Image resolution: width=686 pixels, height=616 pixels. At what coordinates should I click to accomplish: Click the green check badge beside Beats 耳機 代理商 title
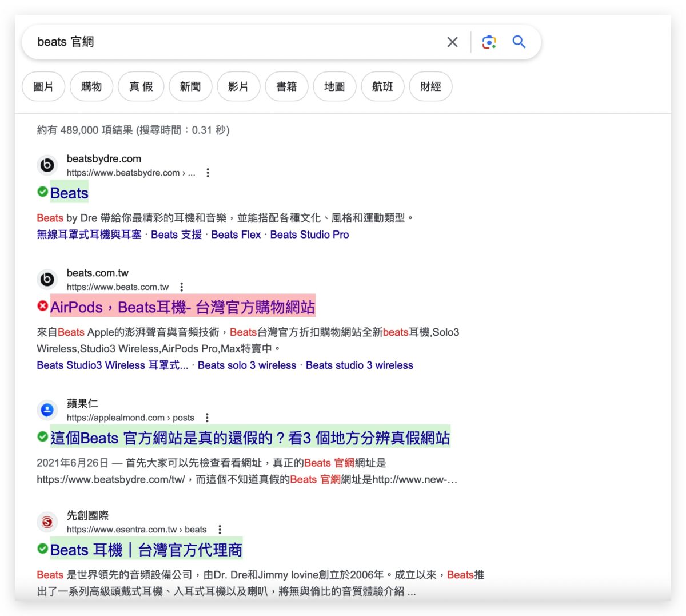coord(43,549)
